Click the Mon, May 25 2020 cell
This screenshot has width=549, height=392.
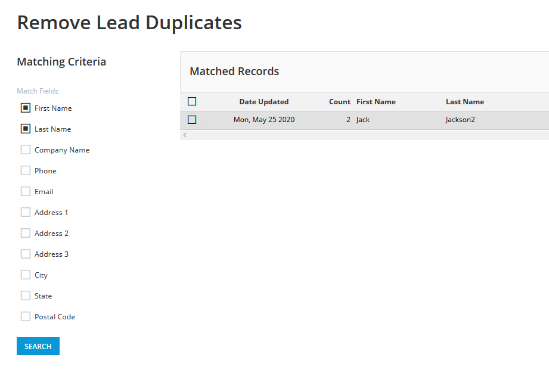(264, 120)
